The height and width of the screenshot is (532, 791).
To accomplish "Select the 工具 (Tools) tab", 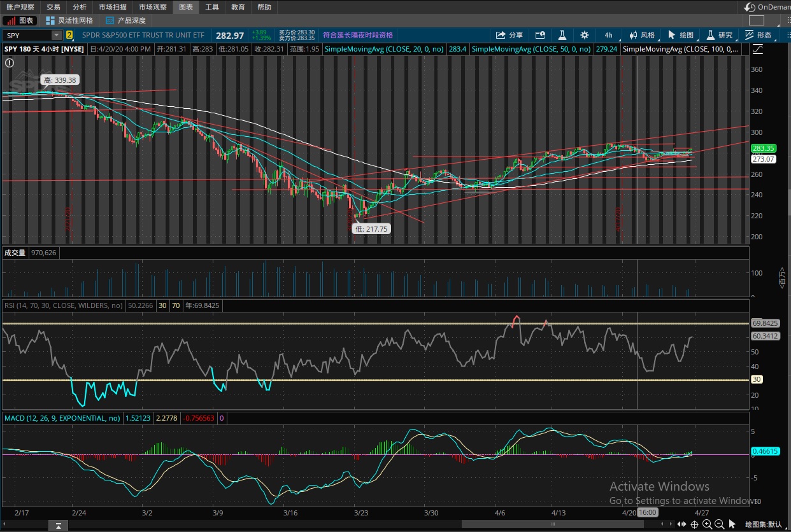I will coord(212,7).
